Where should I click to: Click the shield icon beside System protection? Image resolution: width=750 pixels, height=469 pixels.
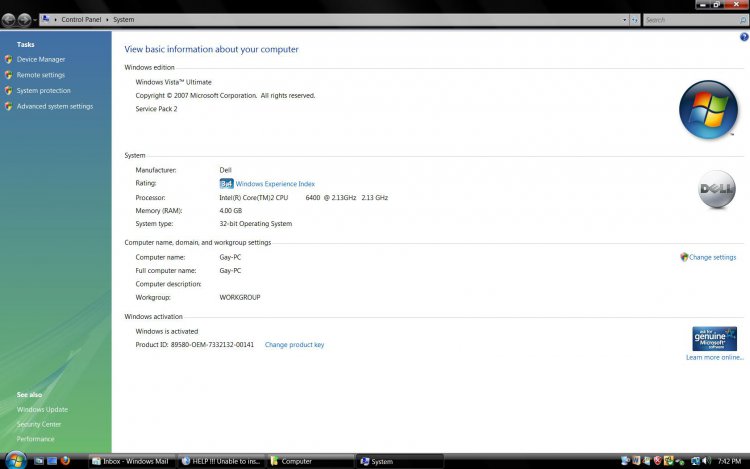point(9,90)
